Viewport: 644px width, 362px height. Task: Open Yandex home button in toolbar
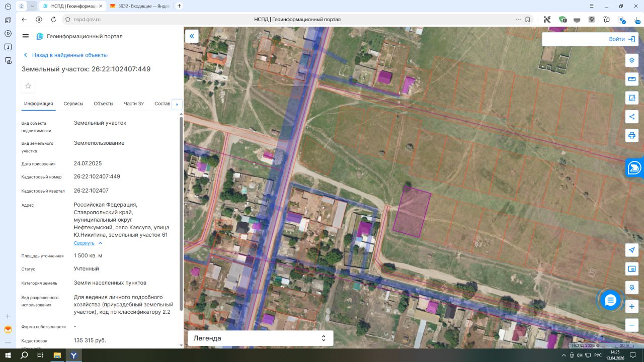click(39, 20)
